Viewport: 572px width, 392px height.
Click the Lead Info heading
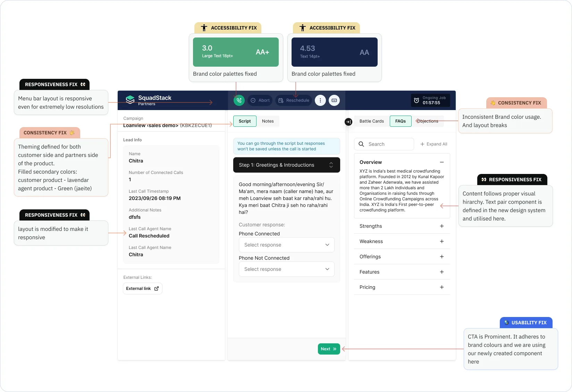point(133,140)
